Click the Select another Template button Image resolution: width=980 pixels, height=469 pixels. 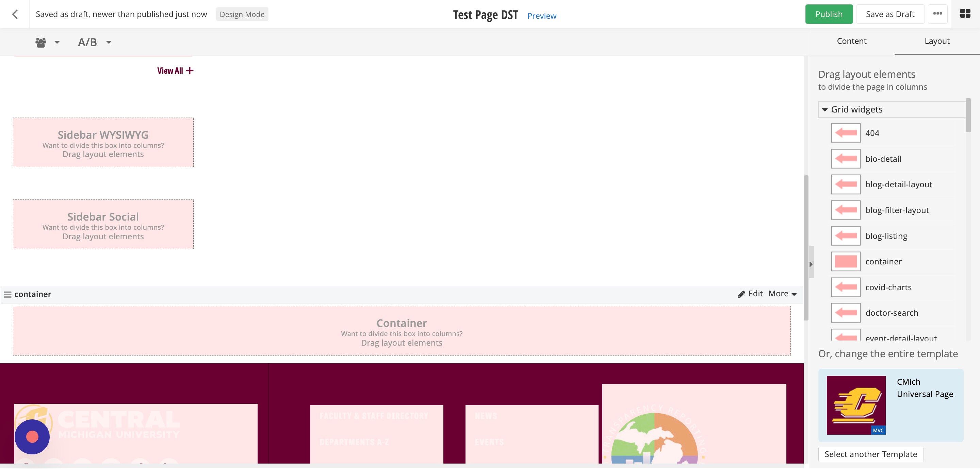(x=870, y=454)
